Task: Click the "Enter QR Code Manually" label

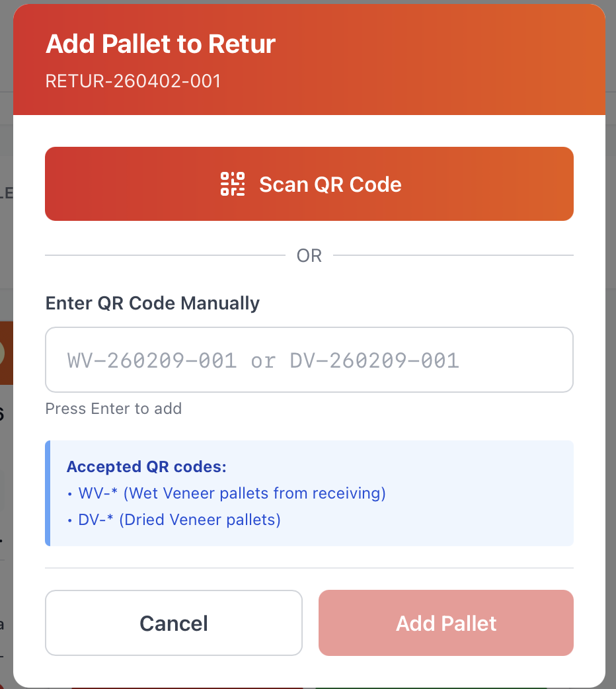Action: tap(152, 304)
